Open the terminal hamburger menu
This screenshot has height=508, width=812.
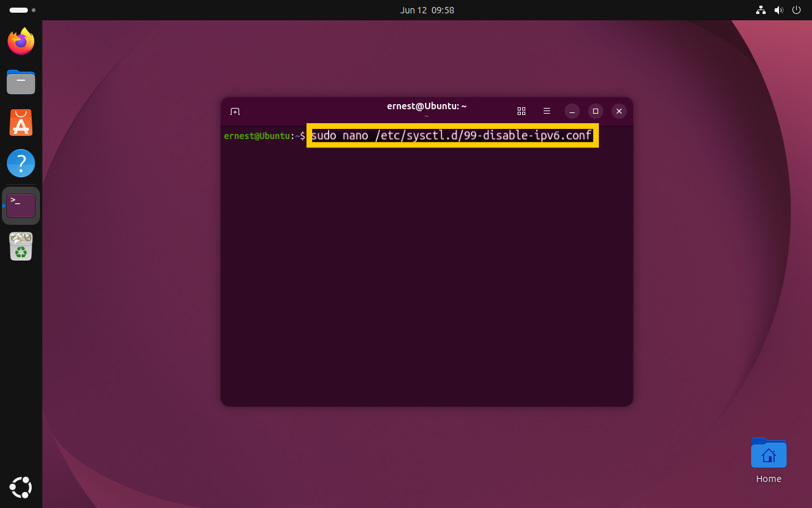pos(547,111)
